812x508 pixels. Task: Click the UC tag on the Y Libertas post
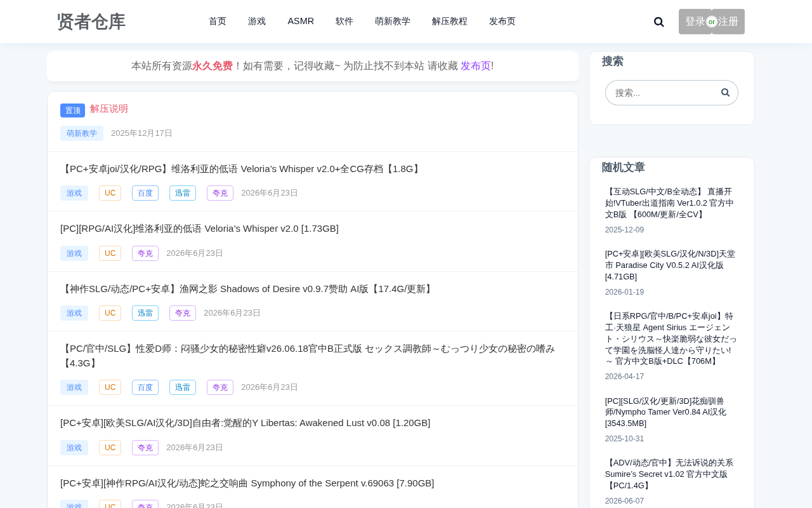[x=110, y=448]
